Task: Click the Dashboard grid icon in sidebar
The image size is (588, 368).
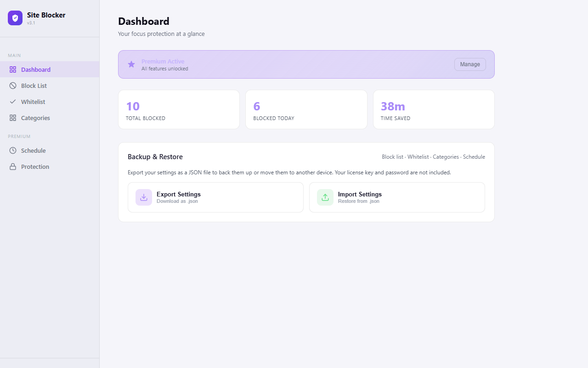Action: 13,69
